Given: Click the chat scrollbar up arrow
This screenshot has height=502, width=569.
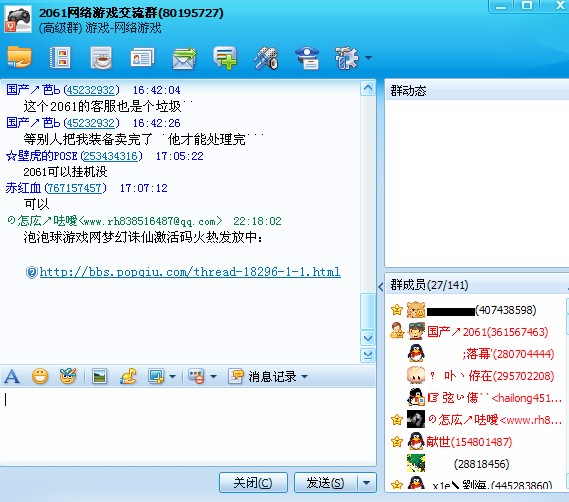Looking at the screenshot, I should click(x=368, y=88).
